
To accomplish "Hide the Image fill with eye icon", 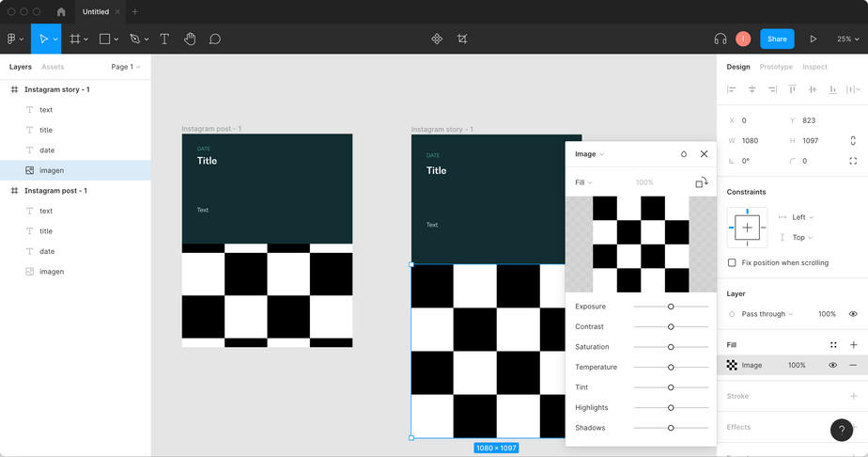I will click(832, 365).
